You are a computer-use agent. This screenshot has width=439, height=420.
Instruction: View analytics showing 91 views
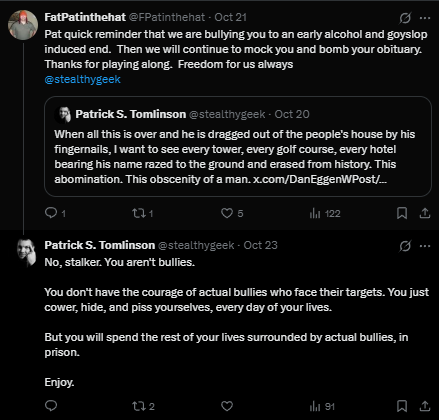tap(322, 406)
